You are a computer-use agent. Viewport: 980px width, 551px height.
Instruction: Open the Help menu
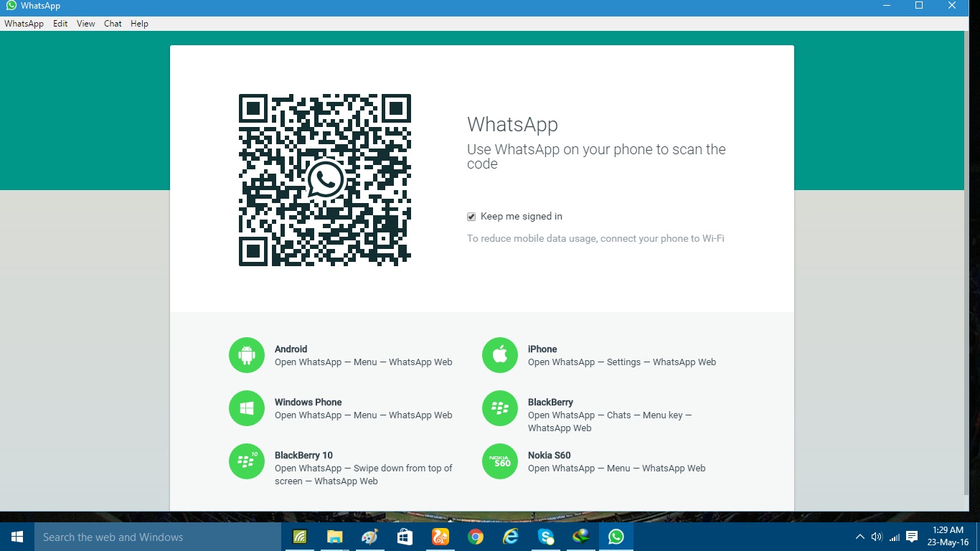(139, 24)
